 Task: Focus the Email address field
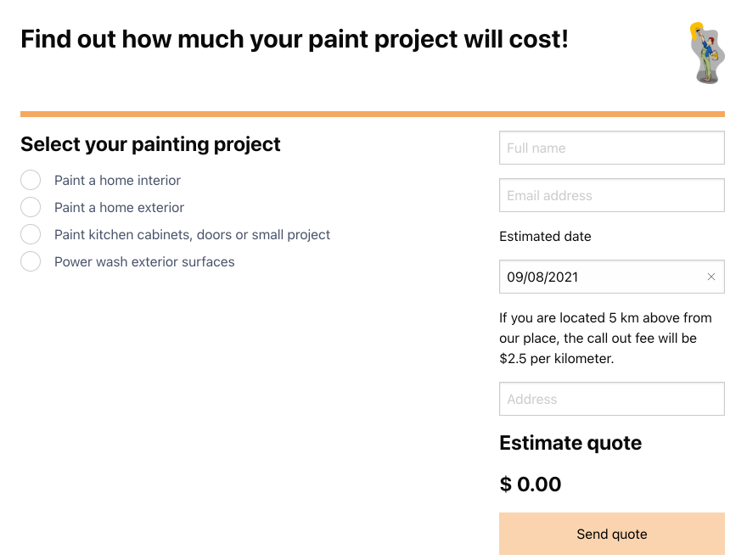(x=612, y=195)
